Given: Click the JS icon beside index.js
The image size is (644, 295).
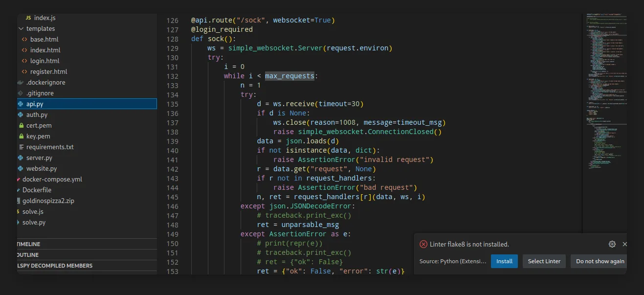Looking at the screenshot, I should click(28, 18).
